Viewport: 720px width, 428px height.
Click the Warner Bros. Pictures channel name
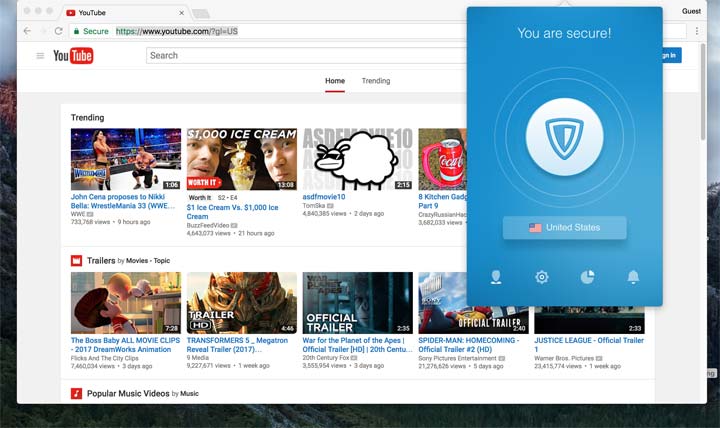564,358
